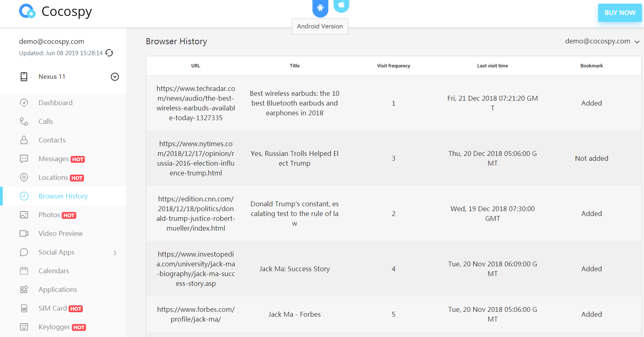Click the 'Best wireless earbuds' title cell
Screen dimensions: 644x337
(x=295, y=103)
